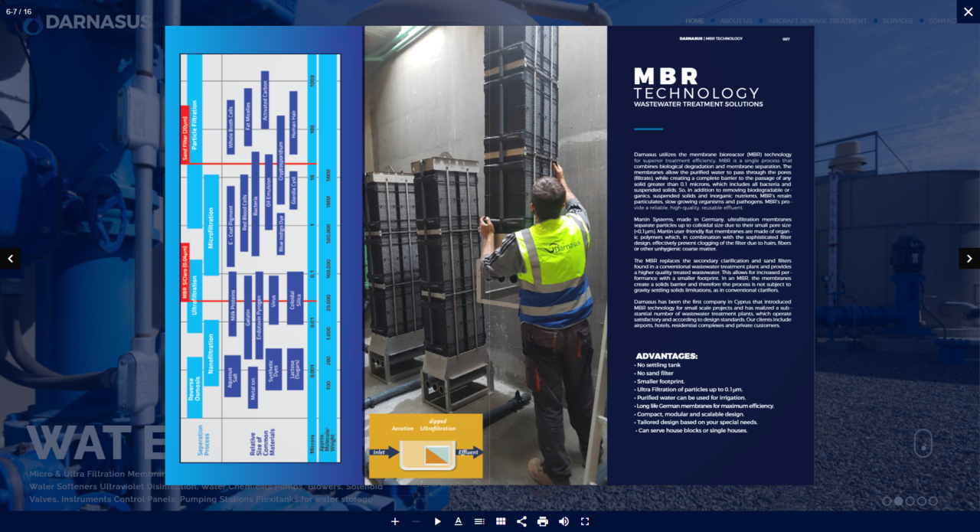Start flipbook autoplay
The height and width of the screenshot is (532, 980).
pyautogui.click(x=437, y=521)
